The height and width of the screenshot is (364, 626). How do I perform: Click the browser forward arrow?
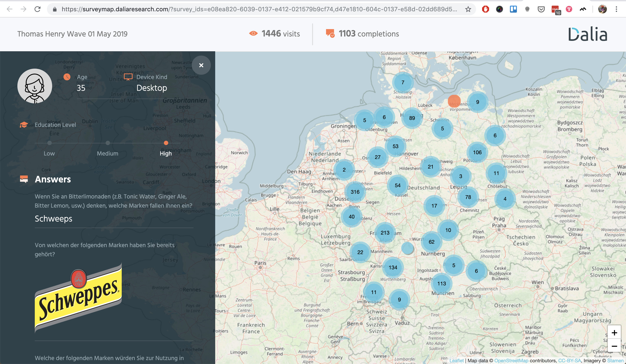point(23,9)
